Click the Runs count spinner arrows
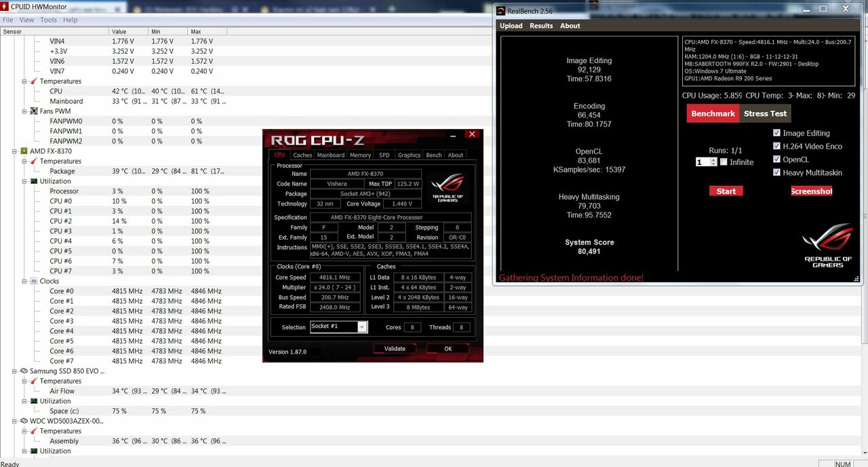 pos(713,162)
